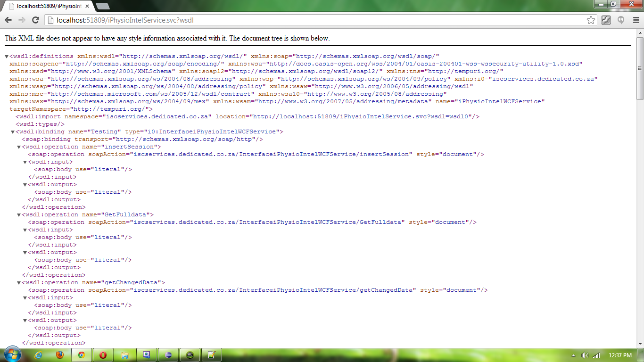Click the scrollbar down arrow

point(640,344)
